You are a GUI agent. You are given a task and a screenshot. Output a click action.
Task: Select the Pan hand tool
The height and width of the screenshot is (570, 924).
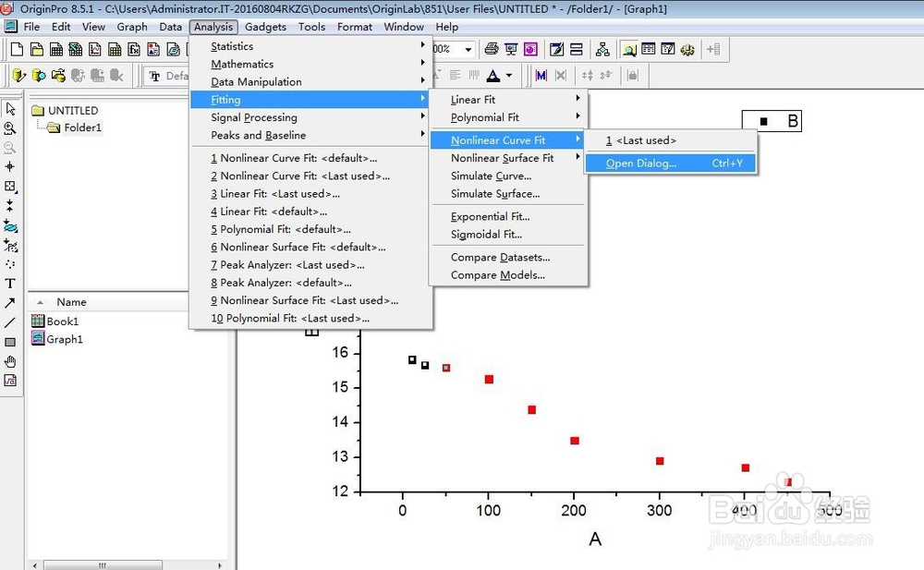point(10,361)
